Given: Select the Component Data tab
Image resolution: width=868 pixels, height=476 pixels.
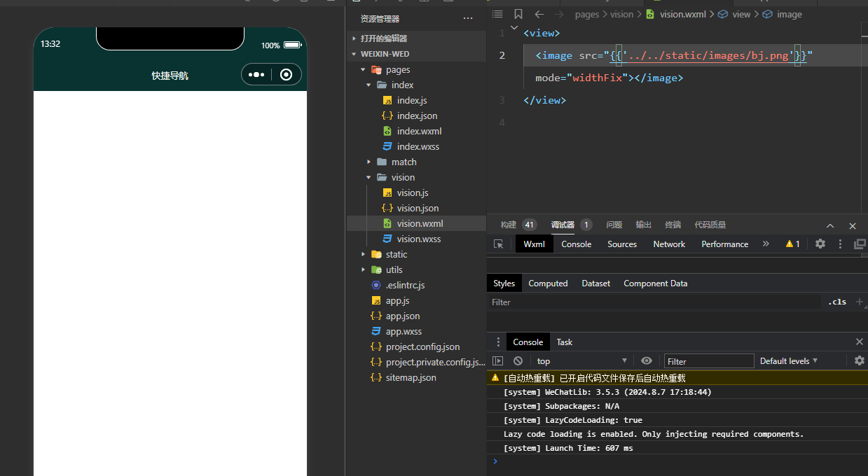Looking at the screenshot, I should [x=655, y=283].
